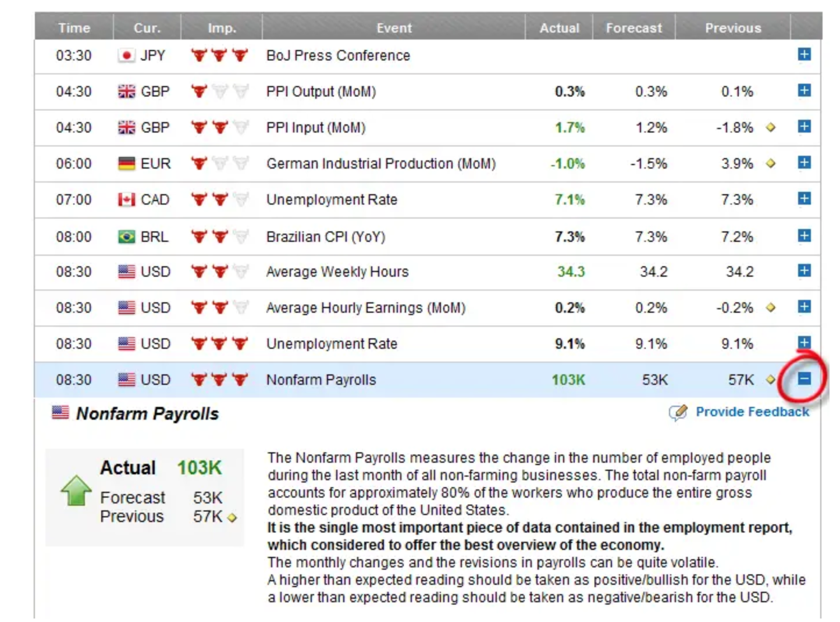Sort by the Time column header
Image resolution: width=840 pixels, height=622 pixels.
coord(74,28)
